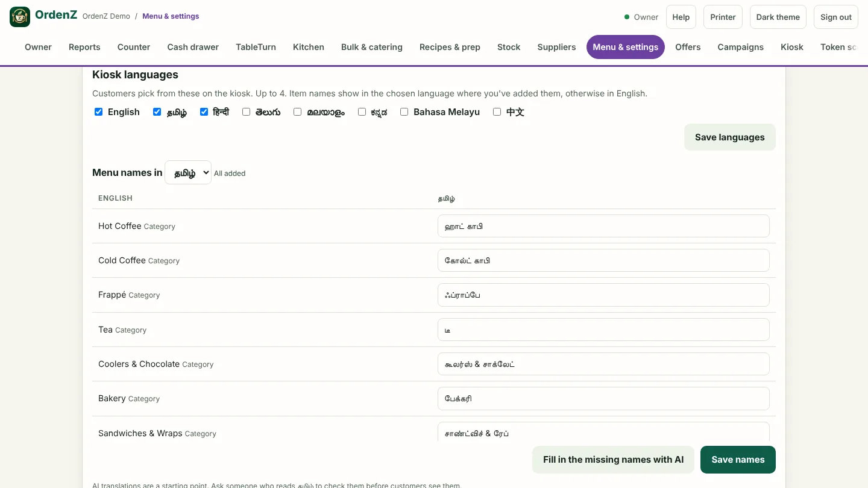
Task: Switch to the Campaigns tab
Action: (x=740, y=47)
